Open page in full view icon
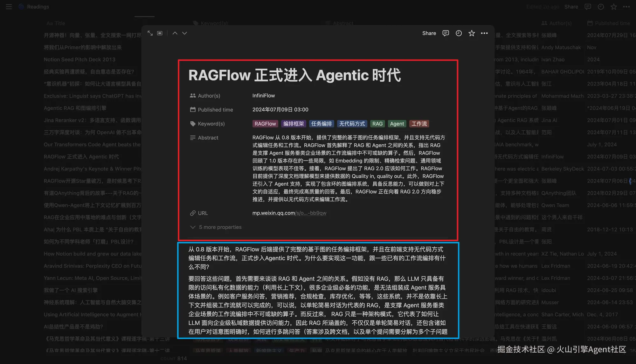 tap(150, 33)
